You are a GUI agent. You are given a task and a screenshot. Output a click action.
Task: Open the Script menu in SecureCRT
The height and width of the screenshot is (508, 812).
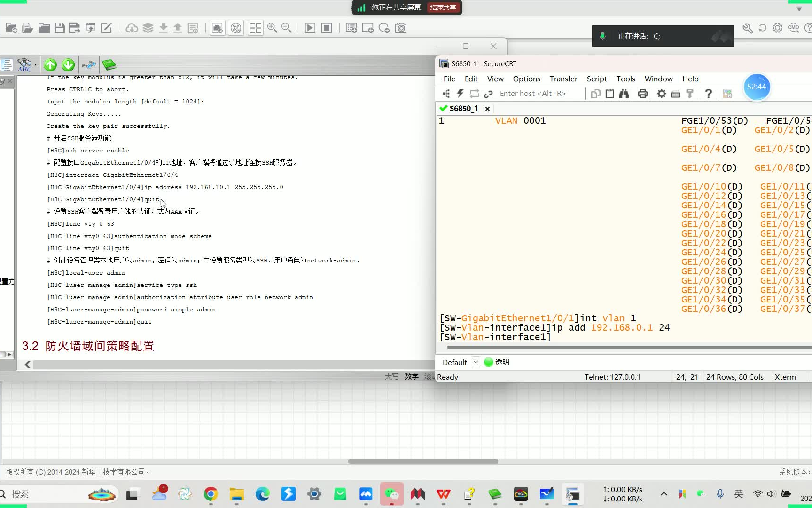tap(597, 79)
